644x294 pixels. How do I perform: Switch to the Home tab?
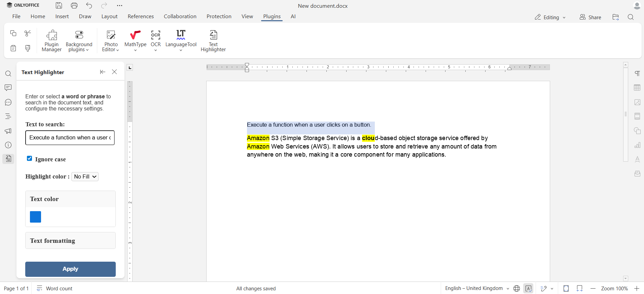tap(38, 17)
